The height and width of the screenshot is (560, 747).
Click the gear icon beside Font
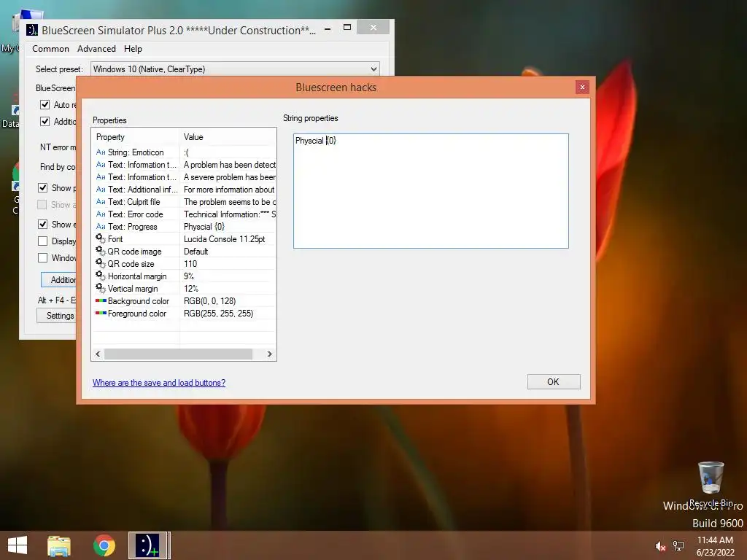click(x=101, y=238)
